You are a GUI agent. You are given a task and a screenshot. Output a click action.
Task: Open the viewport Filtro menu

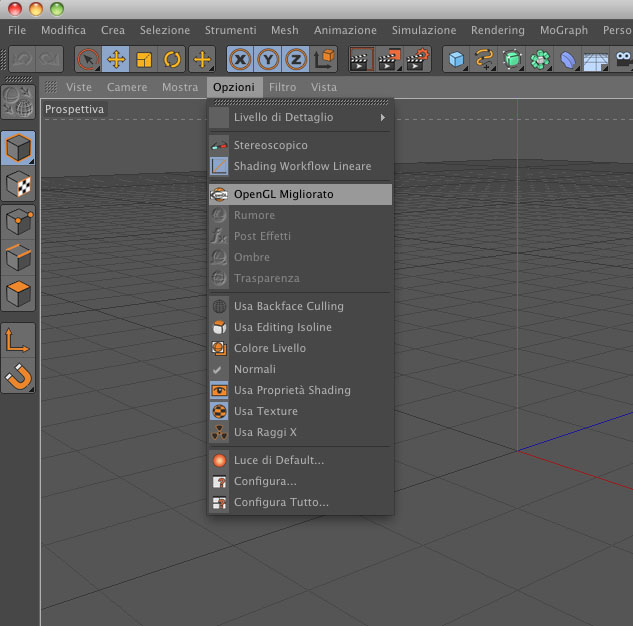282,87
